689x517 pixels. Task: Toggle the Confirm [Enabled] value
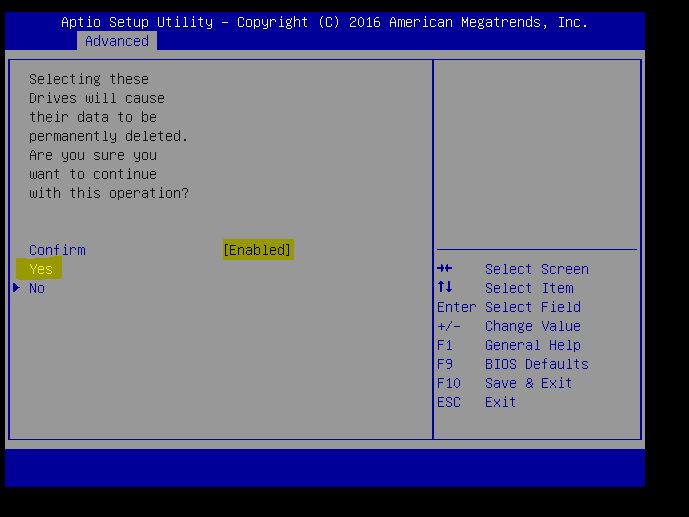point(258,250)
